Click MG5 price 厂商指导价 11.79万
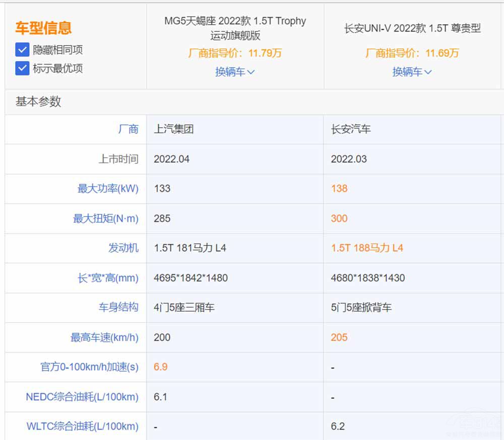The height and width of the screenshot is (440, 504). pyautogui.click(x=235, y=53)
